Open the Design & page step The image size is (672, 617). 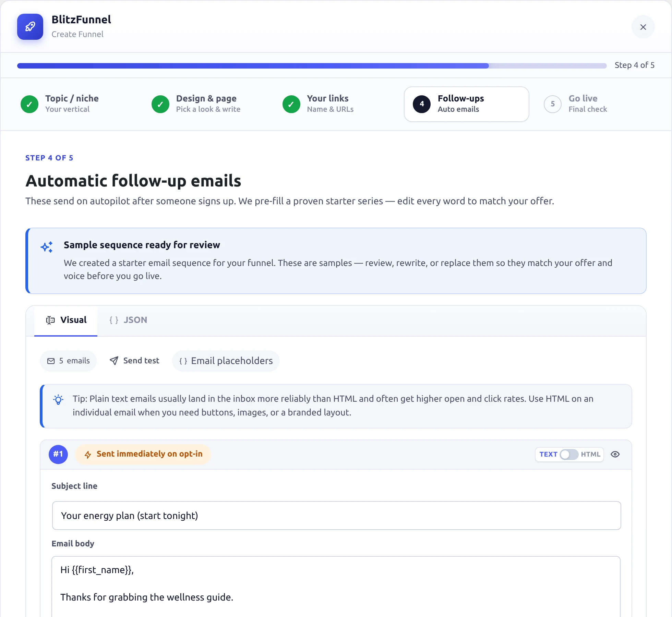click(196, 104)
